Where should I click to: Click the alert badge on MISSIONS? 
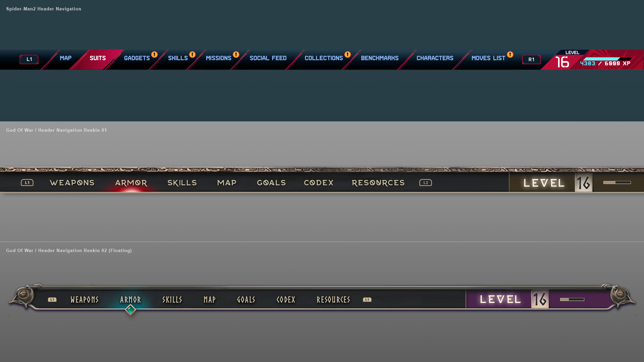point(236,55)
